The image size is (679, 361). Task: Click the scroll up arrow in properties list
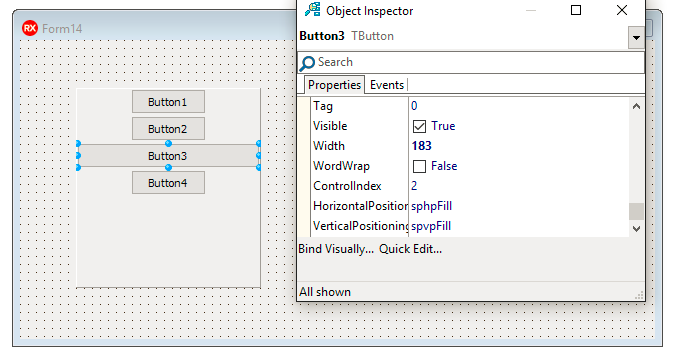pos(636,106)
